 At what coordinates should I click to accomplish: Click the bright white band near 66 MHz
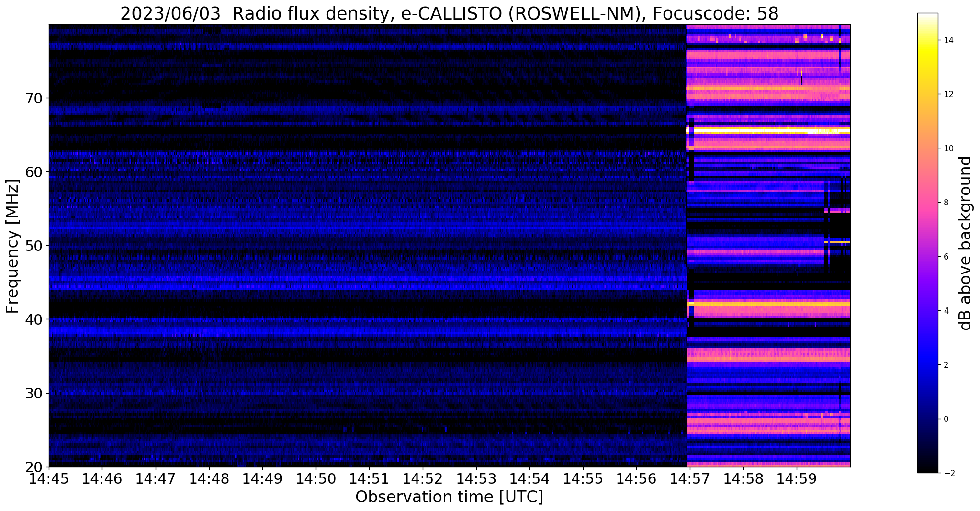point(768,130)
